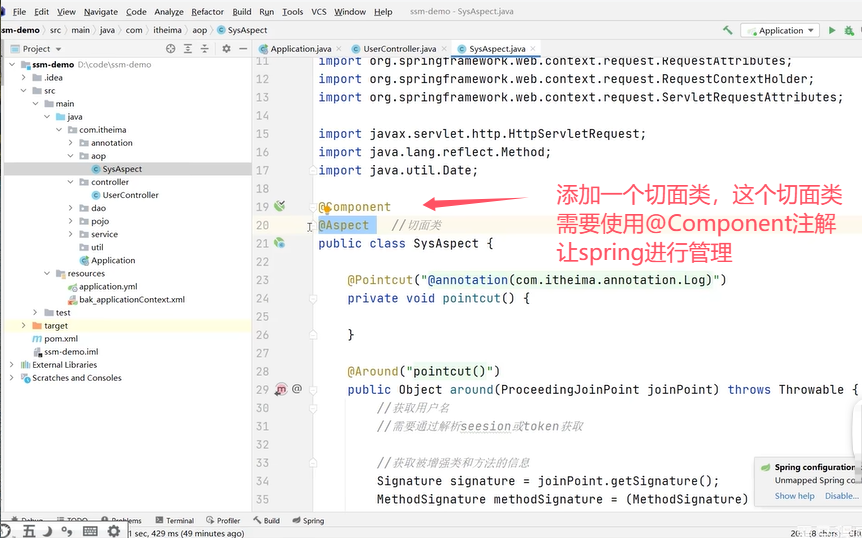Screen dimensions: 862x538
Task: Expand External Libraries node
Action: (12, 365)
